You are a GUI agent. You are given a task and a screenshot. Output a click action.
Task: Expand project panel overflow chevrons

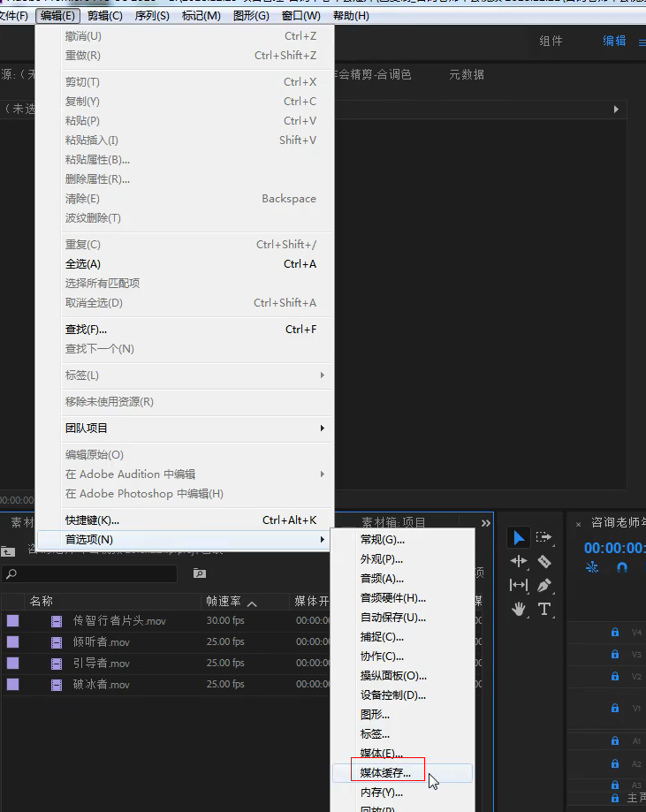(x=485, y=523)
